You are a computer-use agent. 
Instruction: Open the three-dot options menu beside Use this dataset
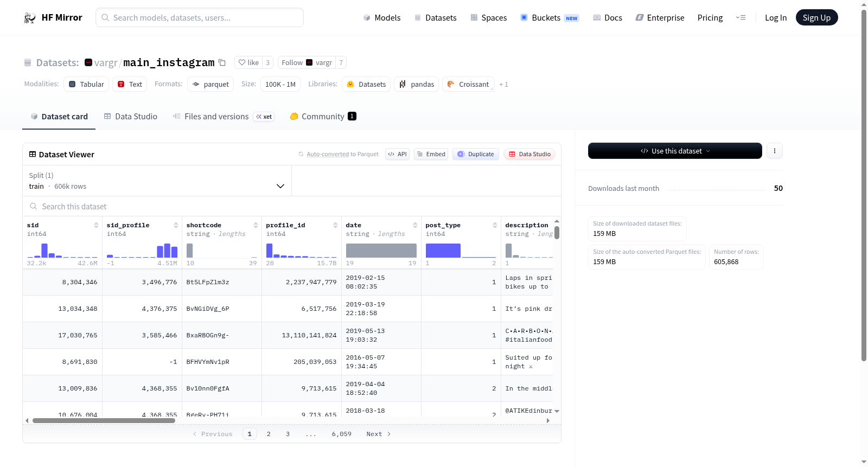[775, 151]
